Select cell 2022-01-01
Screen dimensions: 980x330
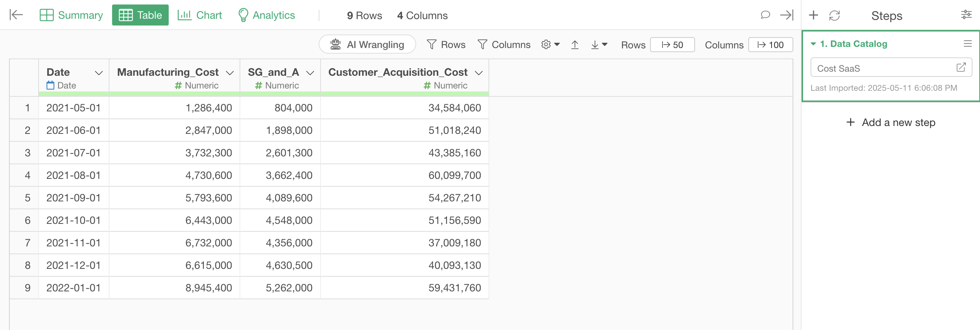point(74,287)
